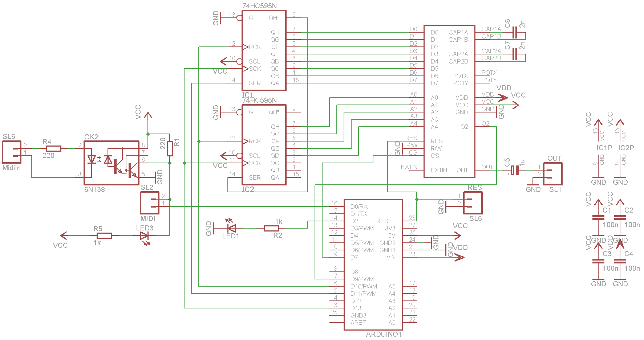Select decoupling capacitor C4
This screenshot has height=340, width=644.
pos(620,261)
